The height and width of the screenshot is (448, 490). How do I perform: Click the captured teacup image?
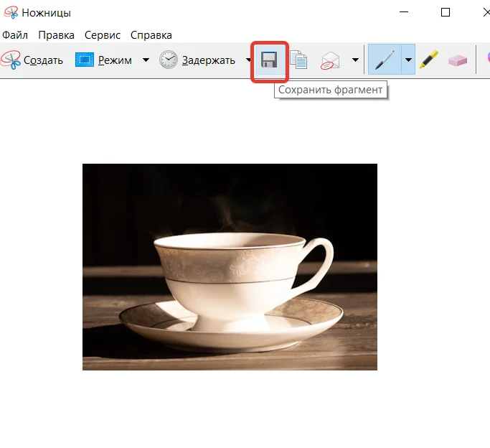[230, 266]
